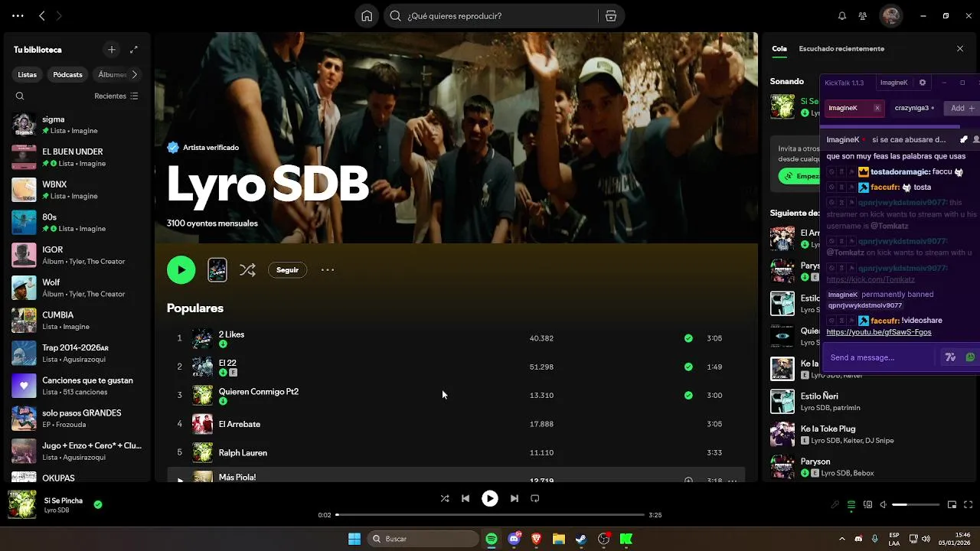Open the miniplayer
Image resolution: width=980 pixels, height=551 pixels.
[952, 505]
